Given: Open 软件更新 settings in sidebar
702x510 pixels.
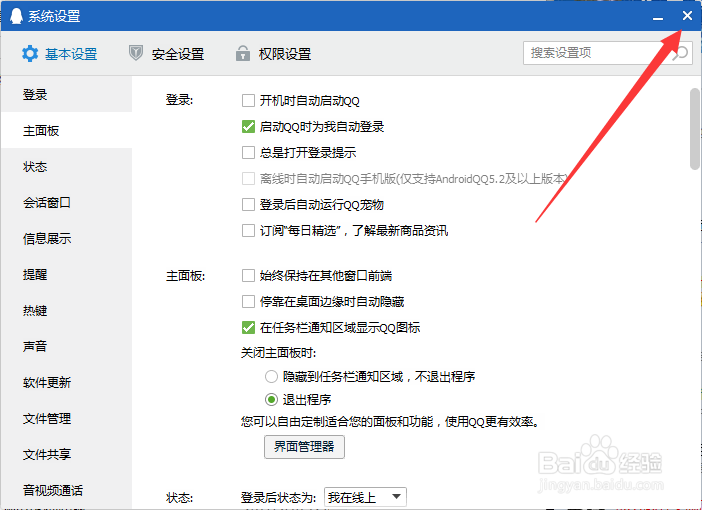Looking at the screenshot, I should point(67,382).
